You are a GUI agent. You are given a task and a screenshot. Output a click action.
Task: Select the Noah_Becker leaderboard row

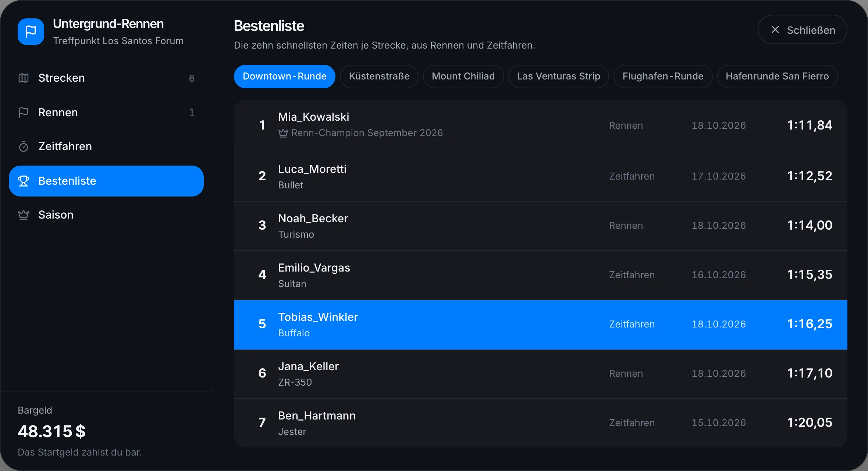coord(541,226)
